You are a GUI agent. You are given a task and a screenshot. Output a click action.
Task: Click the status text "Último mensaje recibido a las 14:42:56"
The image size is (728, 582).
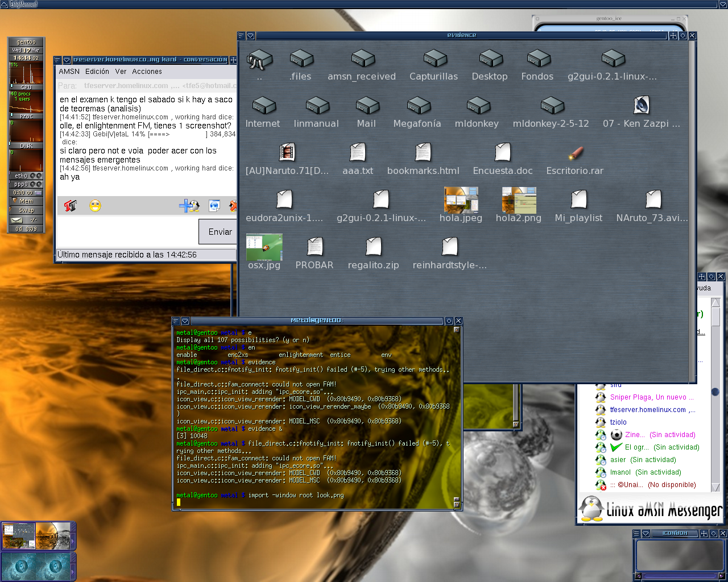tap(127, 255)
